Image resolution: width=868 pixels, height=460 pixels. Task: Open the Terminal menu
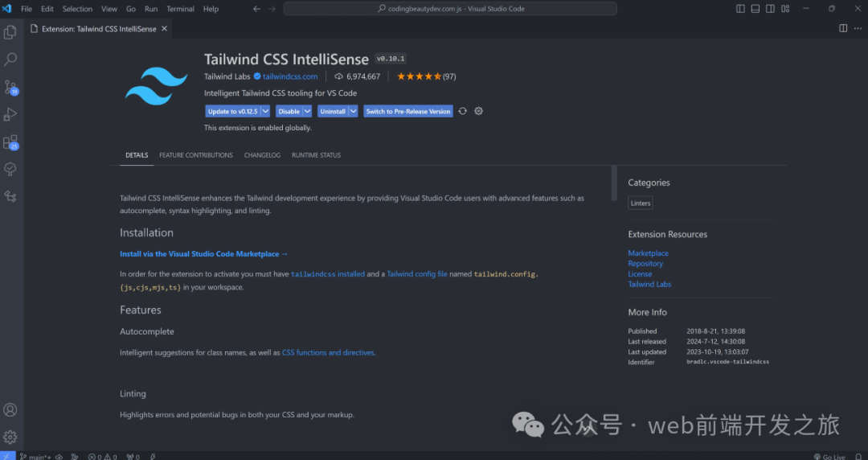[180, 9]
